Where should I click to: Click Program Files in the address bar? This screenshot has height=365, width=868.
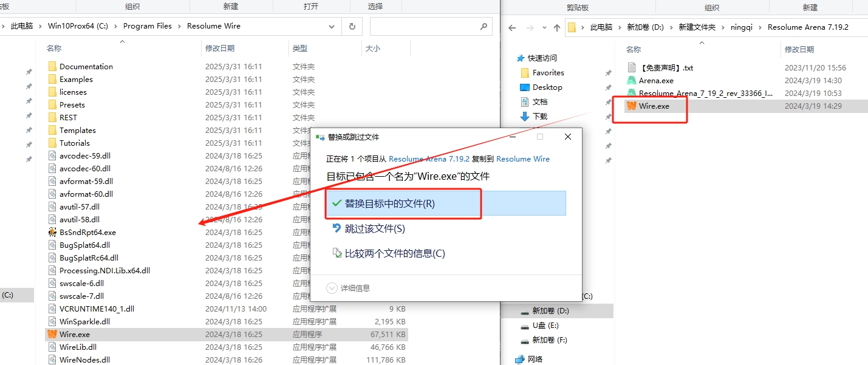point(148,26)
